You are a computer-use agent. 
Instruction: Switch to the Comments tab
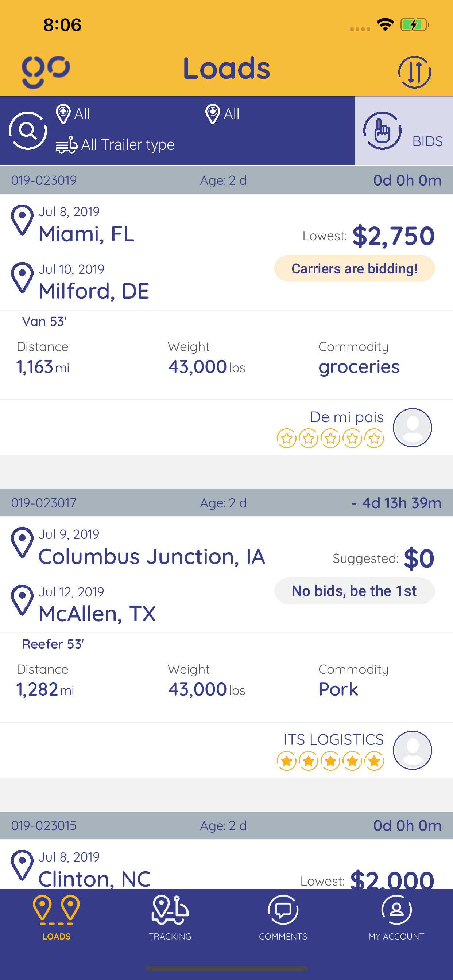283,917
